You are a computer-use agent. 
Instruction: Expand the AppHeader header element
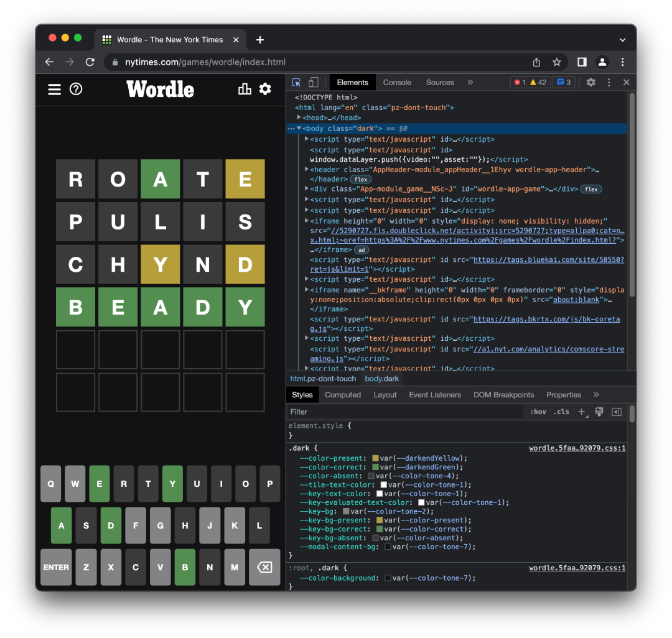pos(306,169)
